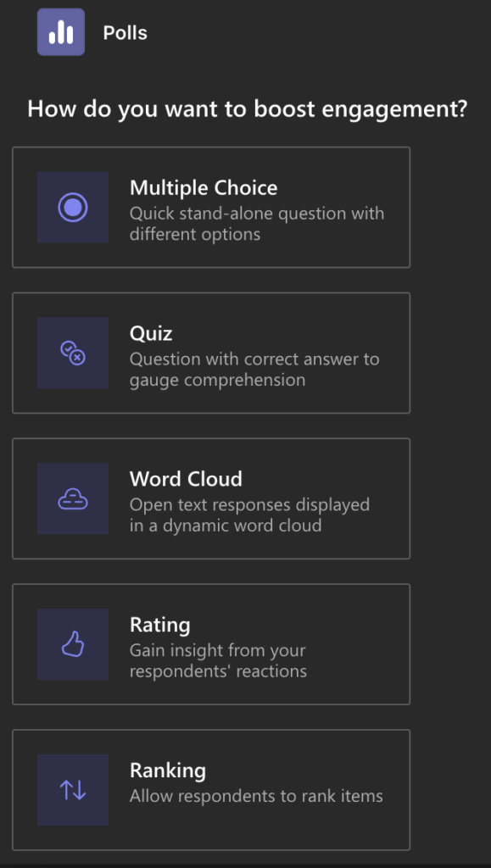Screen dimensions: 491x868
Task: Click the Polls header label
Action: [126, 33]
